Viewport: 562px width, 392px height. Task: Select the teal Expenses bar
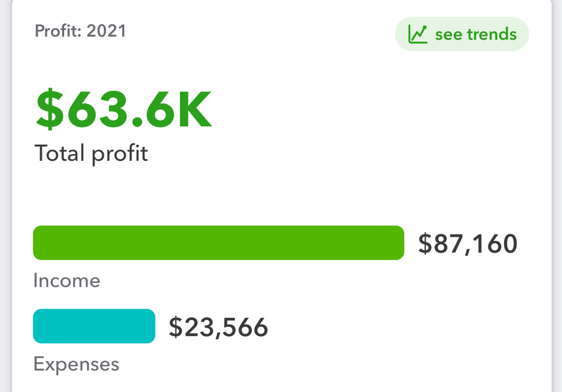pos(94,326)
